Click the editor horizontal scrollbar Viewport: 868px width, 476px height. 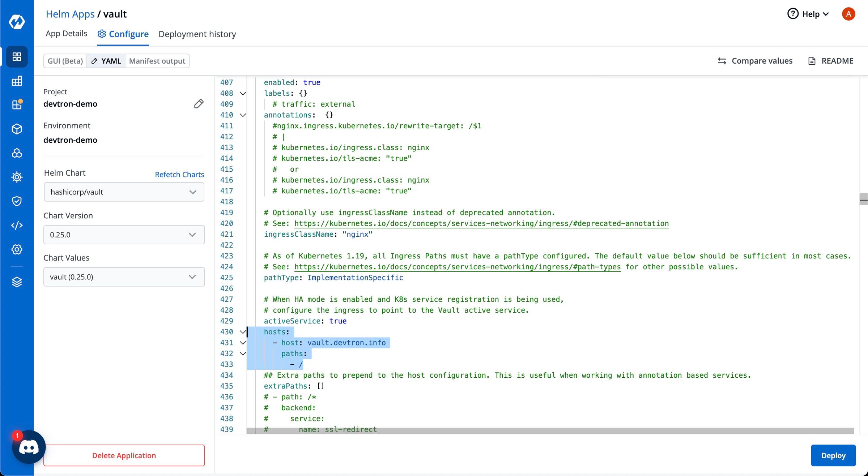coord(550,430)
